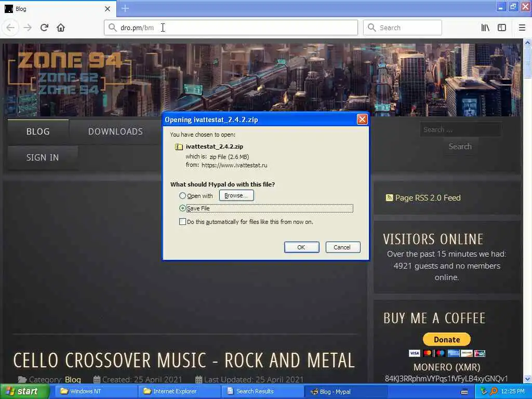Close the Blog tab
Screen dimensions: 532x399
click(x=107, y=9)
